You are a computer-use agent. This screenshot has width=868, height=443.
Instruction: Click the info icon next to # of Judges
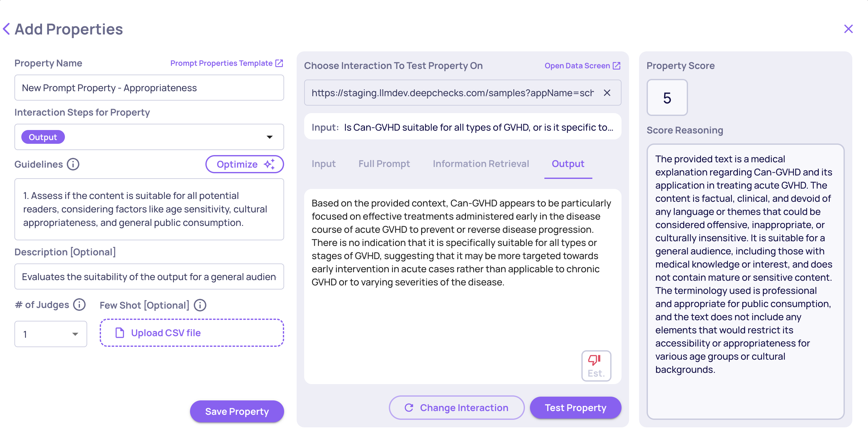[80, 305]
